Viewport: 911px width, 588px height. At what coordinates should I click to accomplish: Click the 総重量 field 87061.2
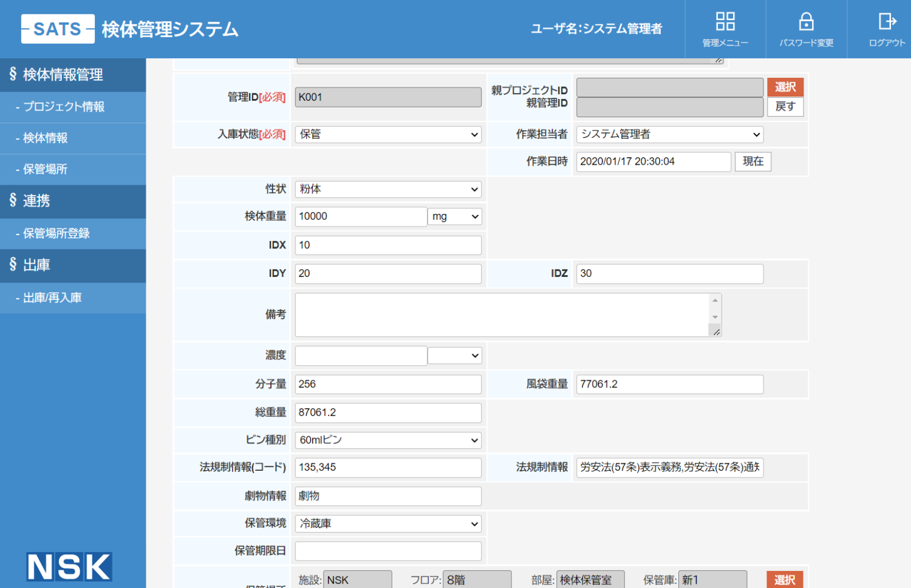[388, 412]
